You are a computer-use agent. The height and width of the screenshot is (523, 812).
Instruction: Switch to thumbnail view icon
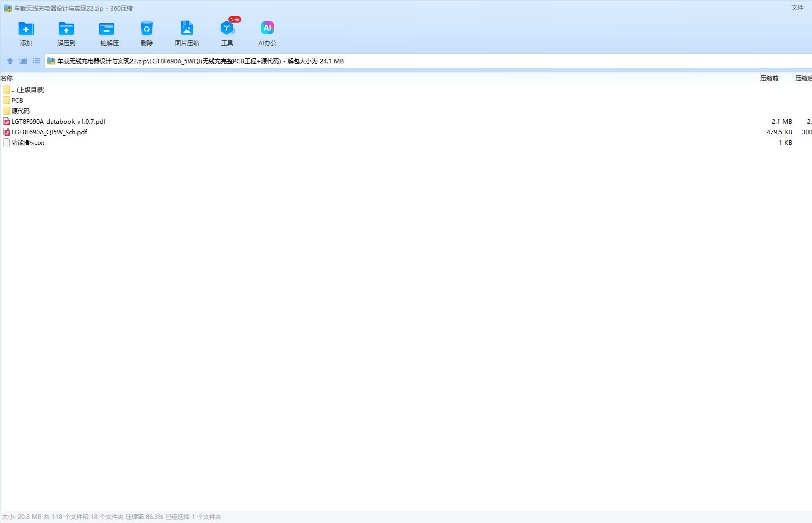(23, 61)
